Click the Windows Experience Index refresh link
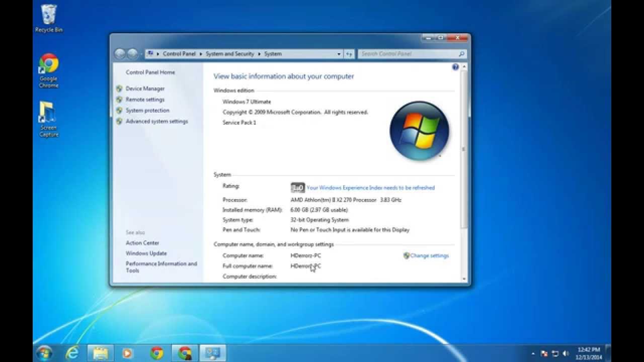Viewport: 644px width, 362px height. pyautogui.click(x=370, y=188)
